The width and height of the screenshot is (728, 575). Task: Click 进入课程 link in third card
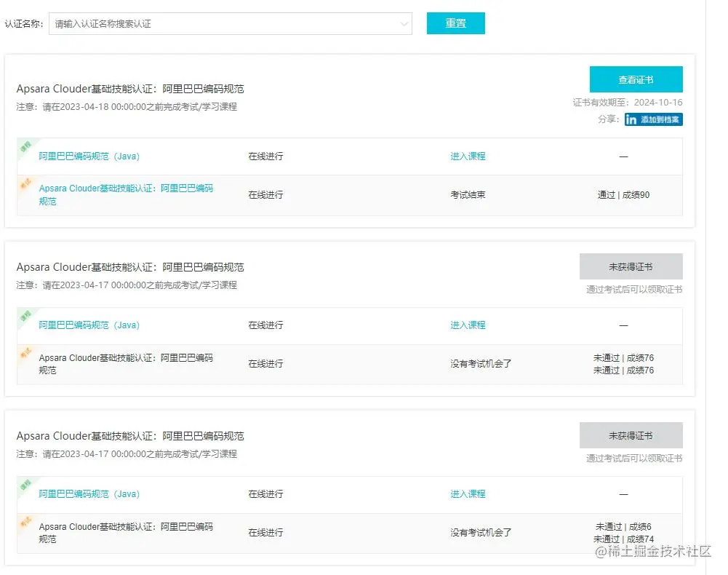click(x=468, y=493)
